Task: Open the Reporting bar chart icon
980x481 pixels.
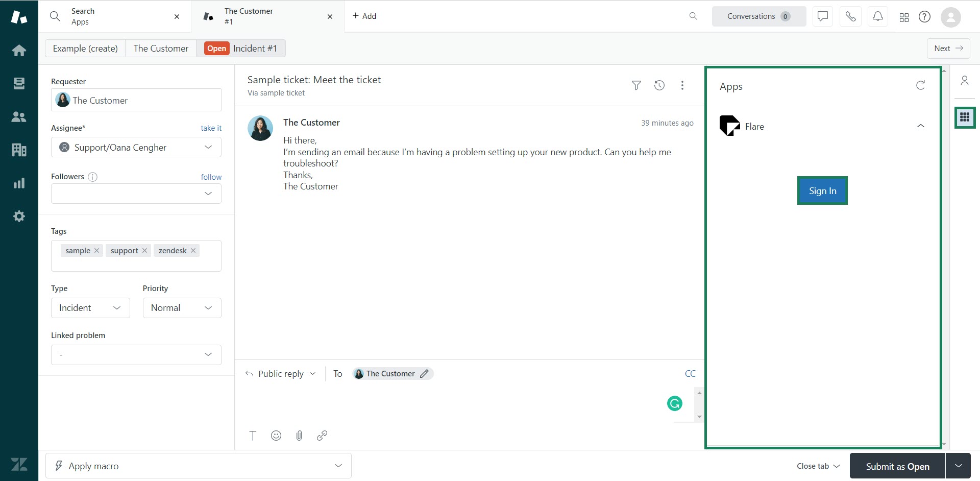Action: tap(19, 183)
